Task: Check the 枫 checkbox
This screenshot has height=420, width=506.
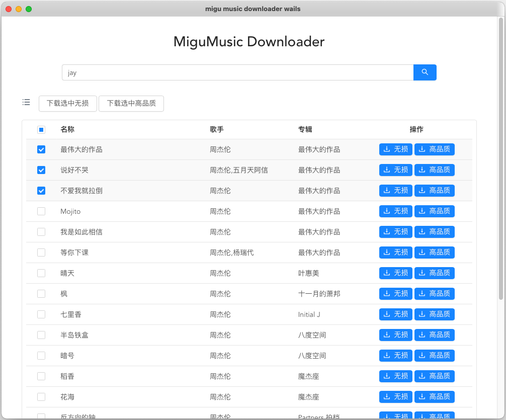Action: tap(41, 294)
